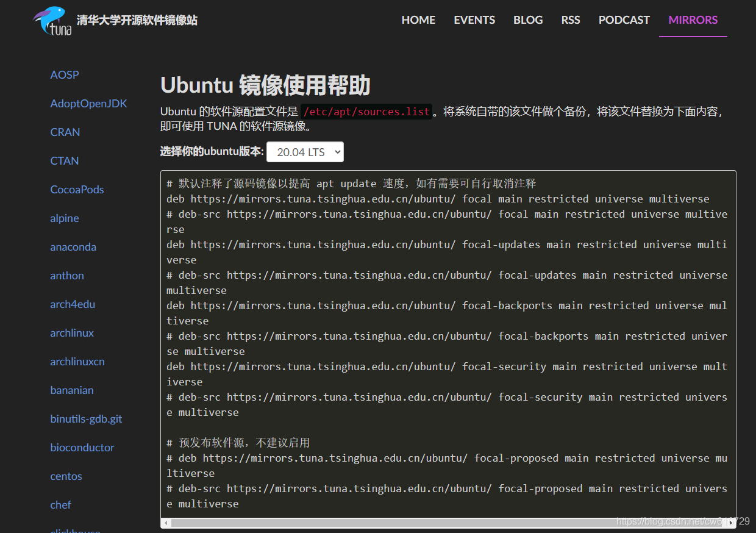The image size is (756, 533).
Task: Open the archlinux mirror link
Action: pyautogui.click(x=72, y=332)
